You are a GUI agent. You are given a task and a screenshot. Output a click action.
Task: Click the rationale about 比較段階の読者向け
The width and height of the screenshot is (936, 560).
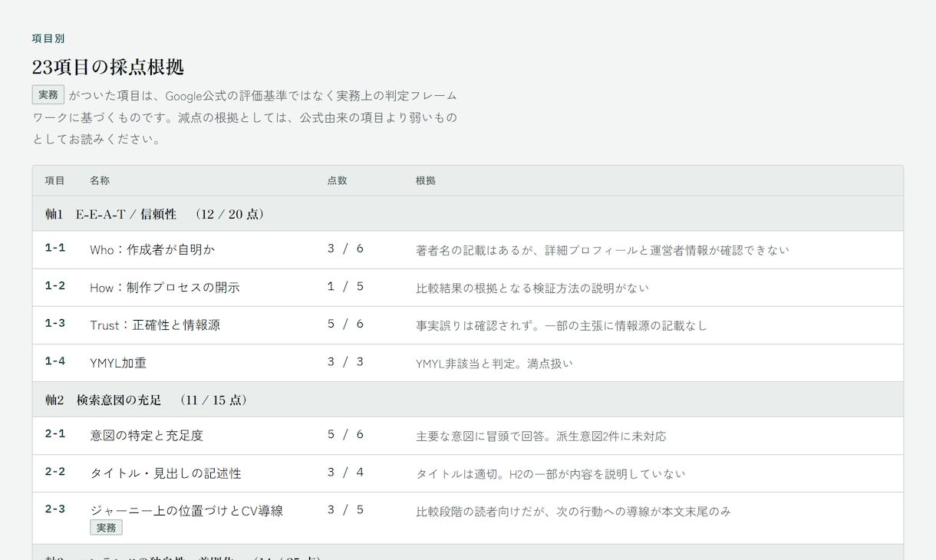[x=573, y=511]
